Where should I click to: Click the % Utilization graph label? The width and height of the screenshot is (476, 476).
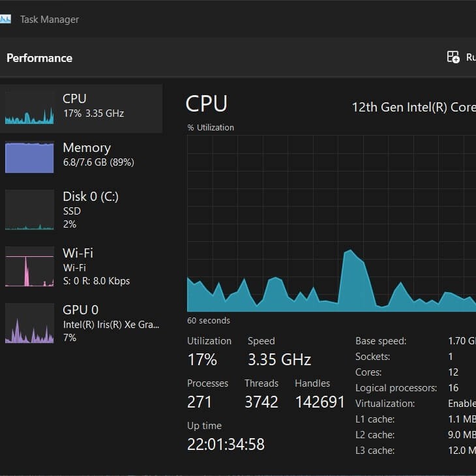(211, 128)
